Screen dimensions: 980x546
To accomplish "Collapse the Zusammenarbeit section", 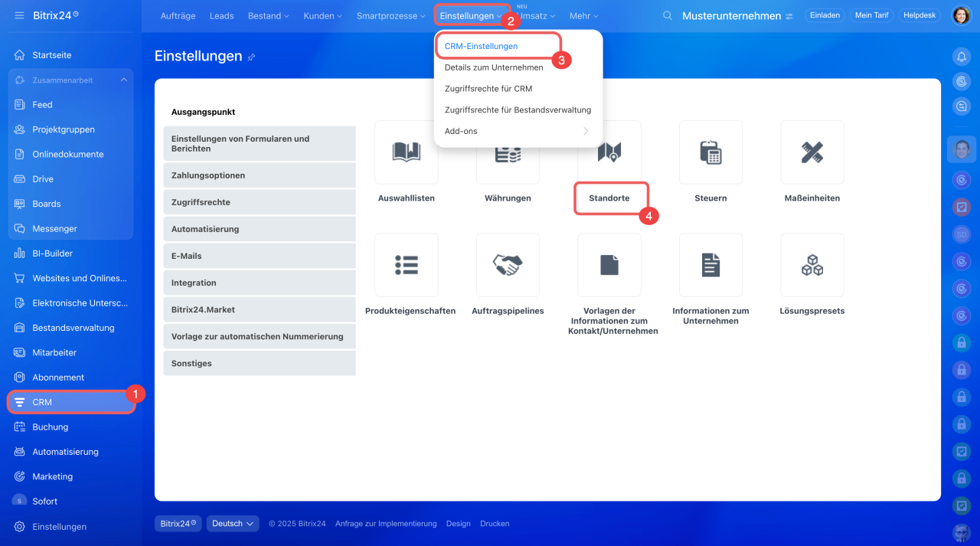I will (124, 80).
